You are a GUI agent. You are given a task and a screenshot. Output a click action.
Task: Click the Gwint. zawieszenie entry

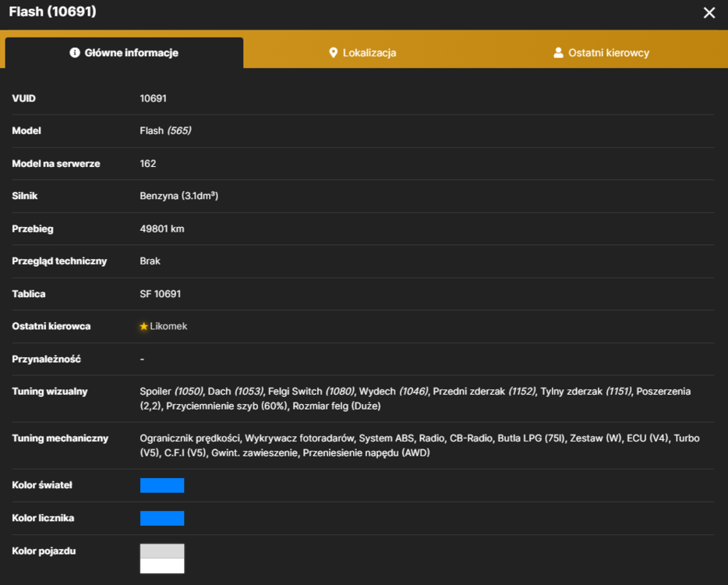(x=254, y=452)
